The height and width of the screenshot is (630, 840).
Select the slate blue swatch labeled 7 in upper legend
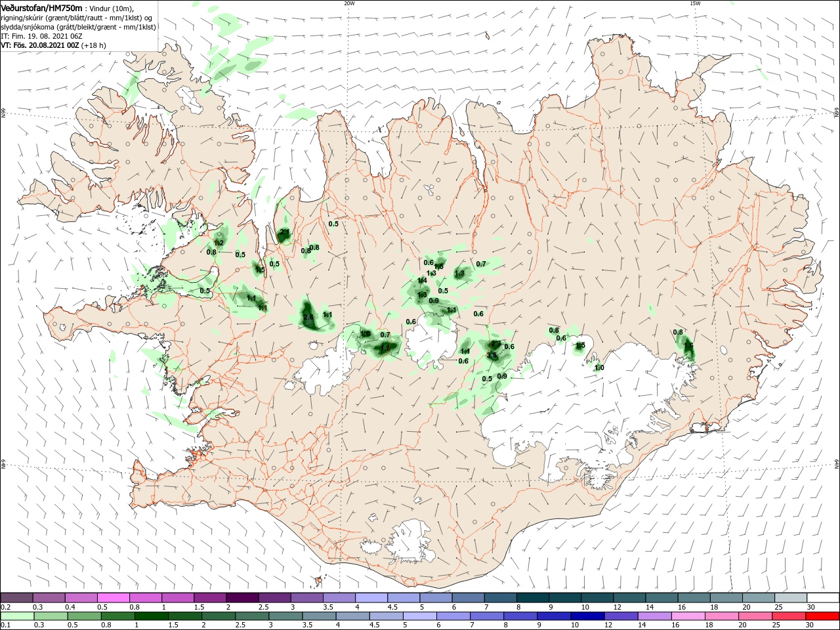(500, 598)
